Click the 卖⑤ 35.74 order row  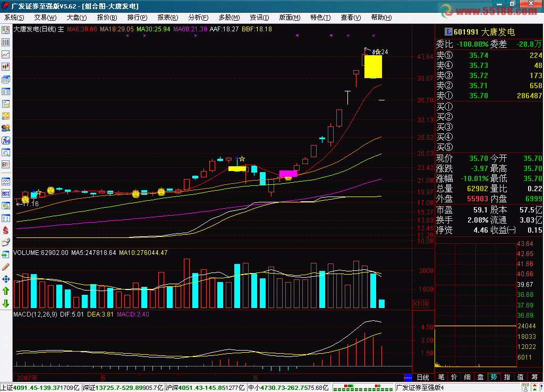pos(489,55)
